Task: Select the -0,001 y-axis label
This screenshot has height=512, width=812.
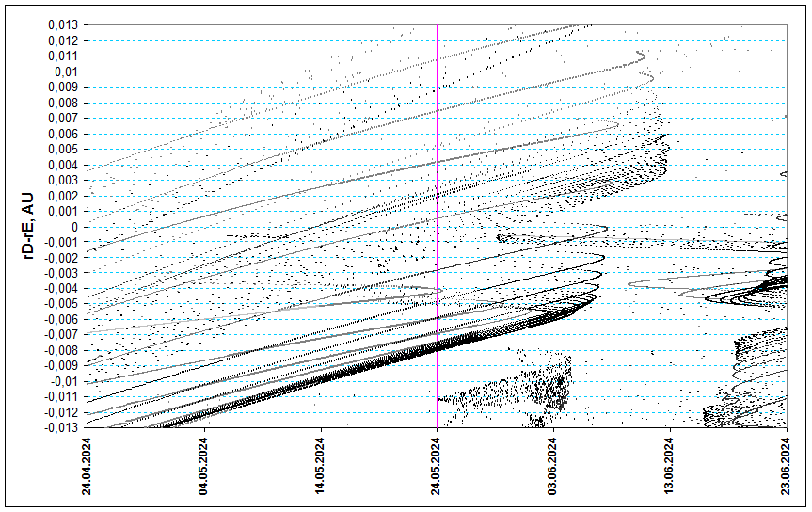Action: tap(62, 242)
